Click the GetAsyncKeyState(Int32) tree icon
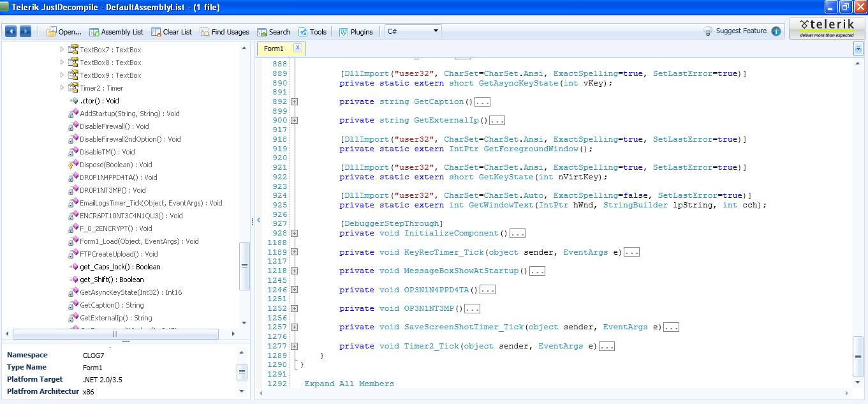Viewport: 868px width, 404px height. [x=73, y=292]
